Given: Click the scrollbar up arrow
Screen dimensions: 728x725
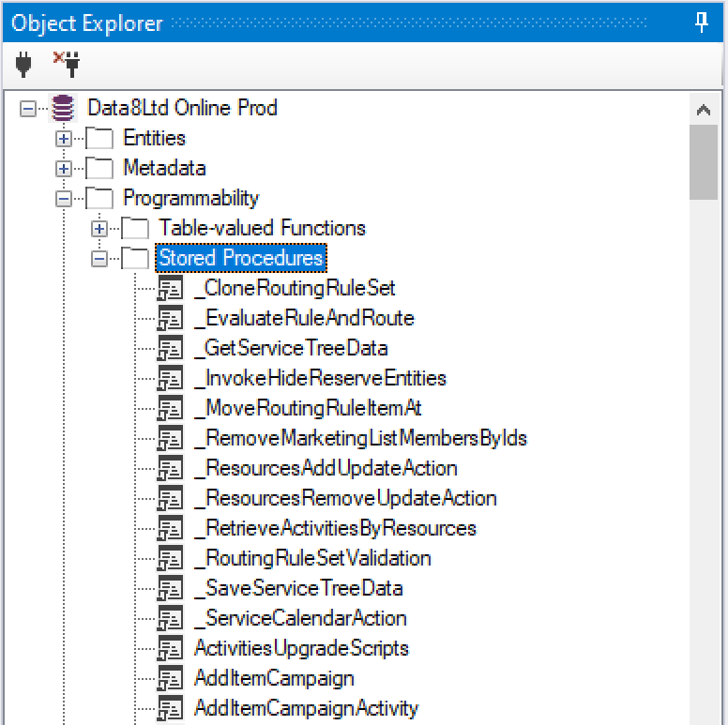Looking at the screenshot, I should pos(704,110).
